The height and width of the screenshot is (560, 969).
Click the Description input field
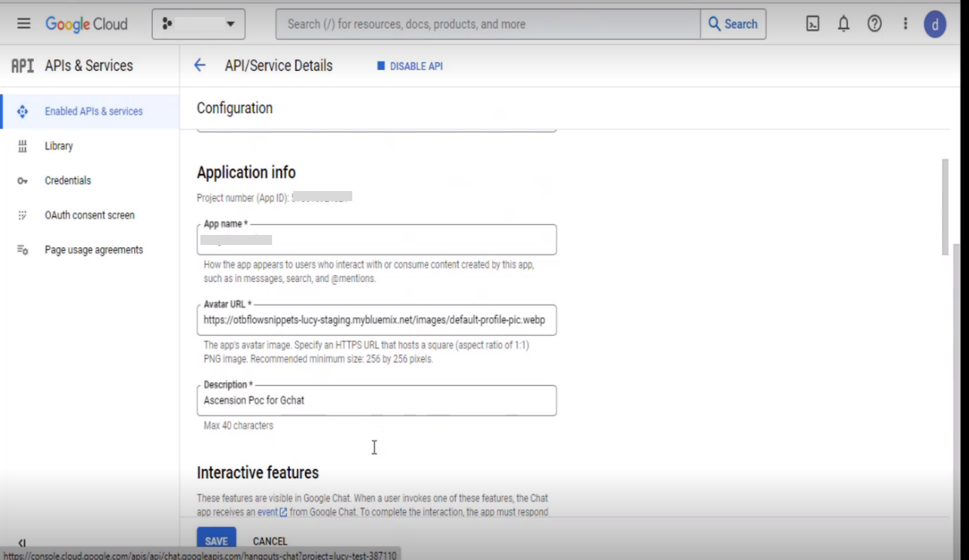click(x=376, y=401)
